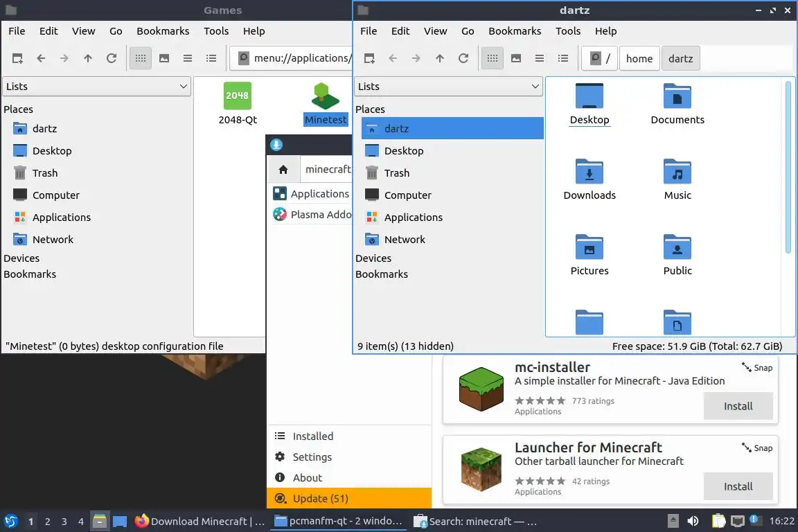Switch Games window to icon view
The width and height of the screenshot is (798, 532).
pos(141,58)
